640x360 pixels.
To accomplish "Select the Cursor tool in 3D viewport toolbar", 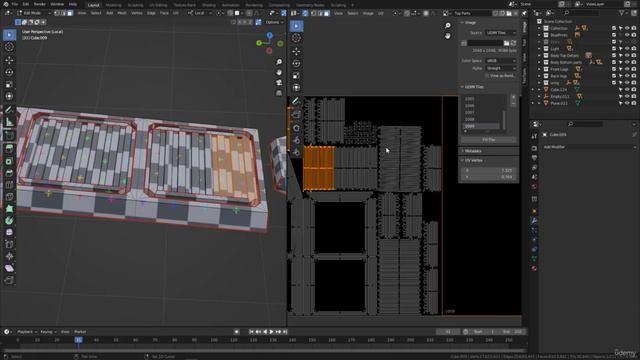I will 9,47.
